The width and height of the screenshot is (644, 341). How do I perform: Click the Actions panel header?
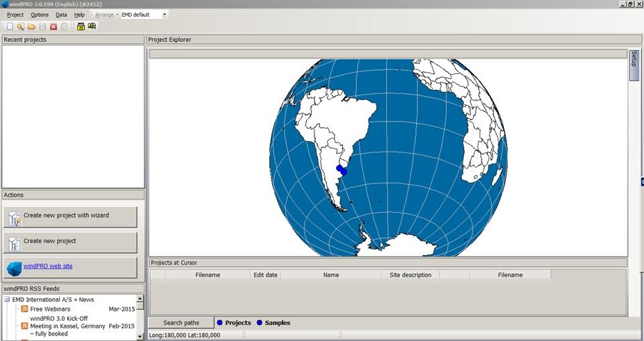click(73, 195)
